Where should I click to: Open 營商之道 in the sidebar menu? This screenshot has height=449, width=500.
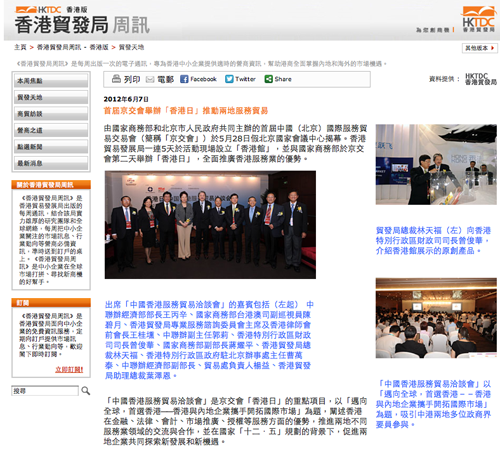pyautogui.click(x=51, y=130)
